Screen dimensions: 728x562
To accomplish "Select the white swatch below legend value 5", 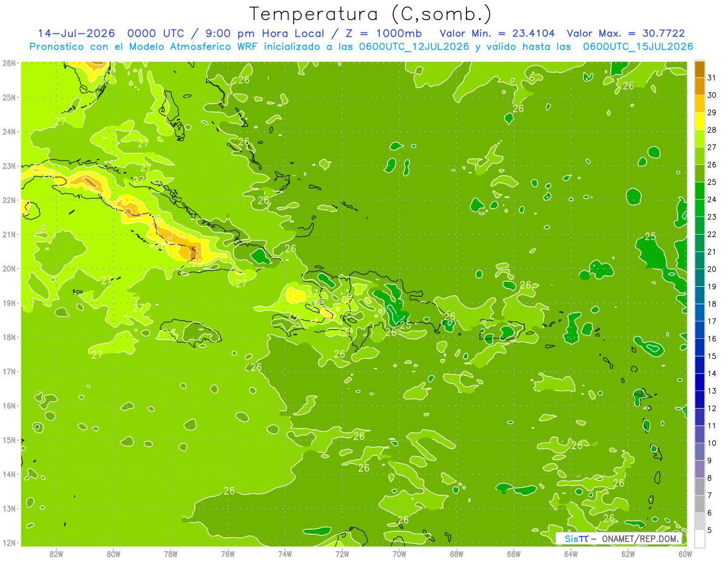I will coord(699,538).
